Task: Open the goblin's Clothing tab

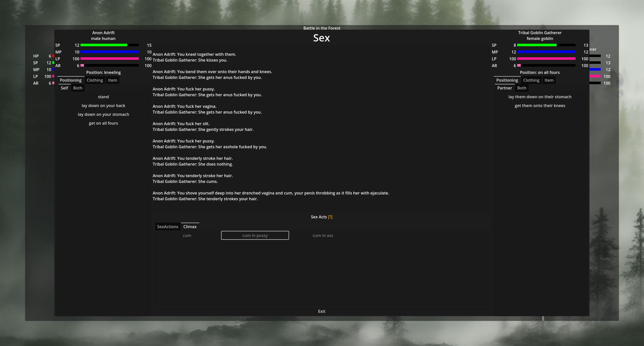Action: tap(531, 80)
